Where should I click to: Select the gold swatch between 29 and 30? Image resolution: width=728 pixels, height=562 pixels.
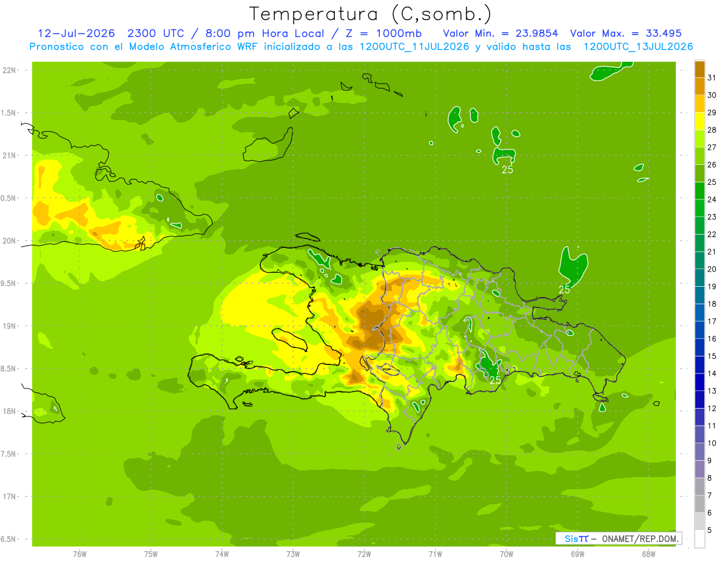click(699, 104)
